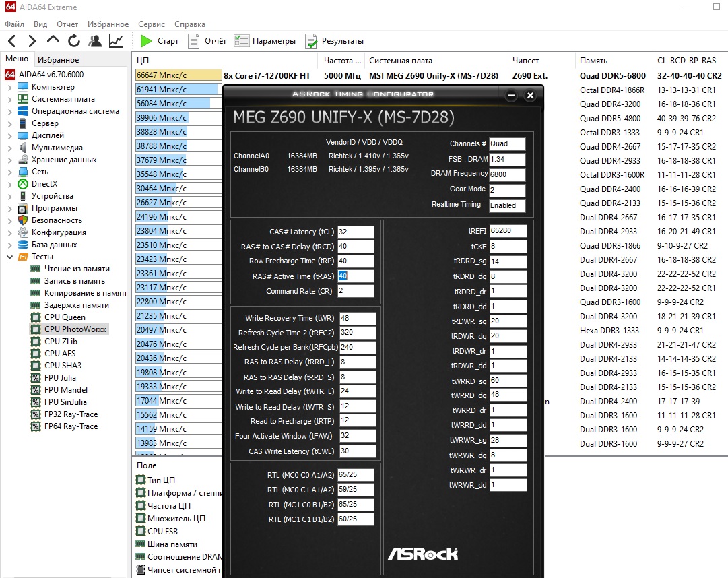Image resolution: width=728 pixels, height=578 pixels.
Task: Go up one level with up arrow
Action: tap(53, 40)
